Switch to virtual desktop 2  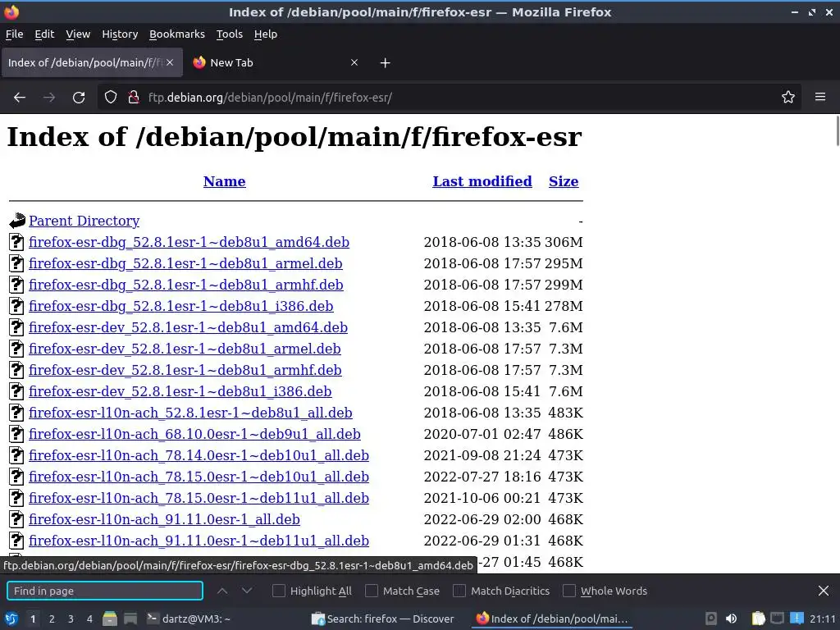(52, 619)
